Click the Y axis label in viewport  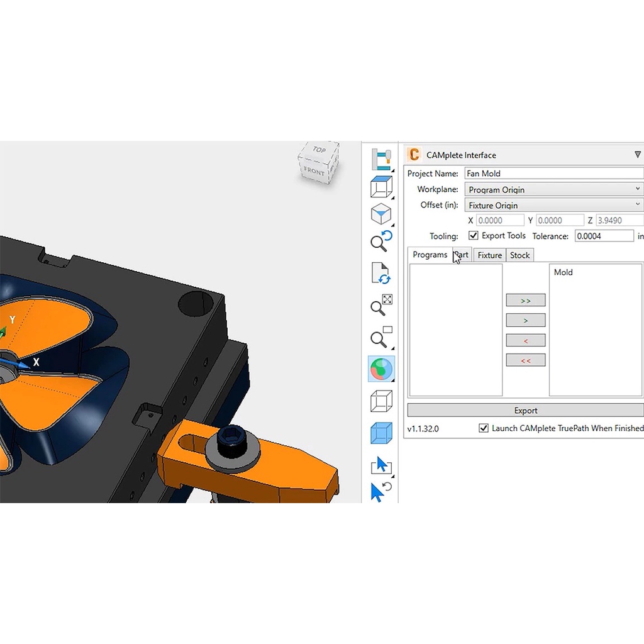pyautogui.click(x=13, y=319)
